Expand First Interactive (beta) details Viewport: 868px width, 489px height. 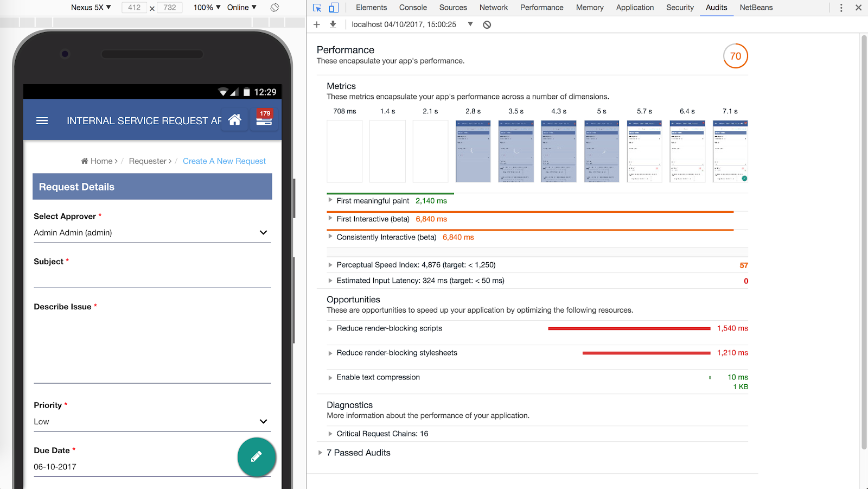(330, 219)
